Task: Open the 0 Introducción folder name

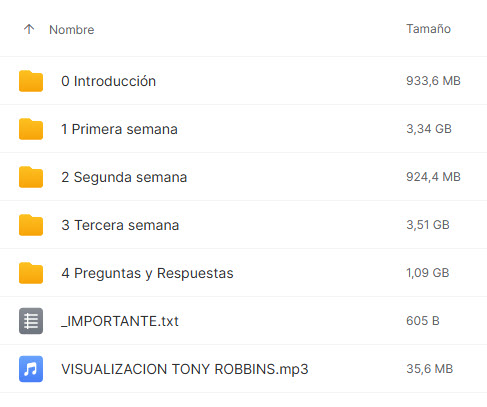Action: click(108, 81)
